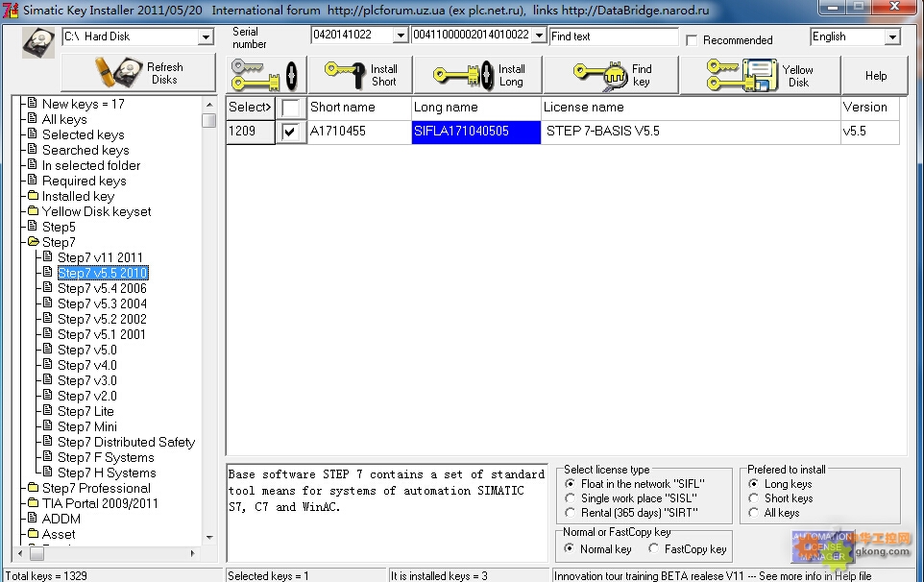
Task: Select Step7 H Systems in the tree
Action: click(107, 473)
